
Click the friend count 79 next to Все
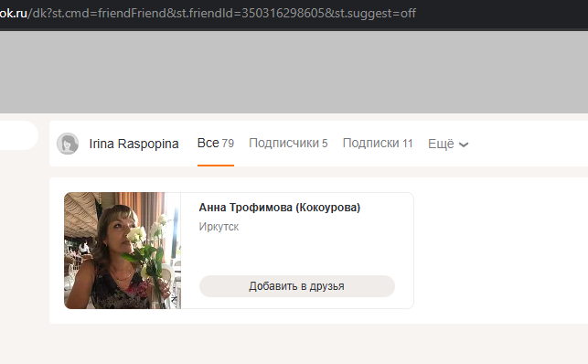click(x=228, y=144)
